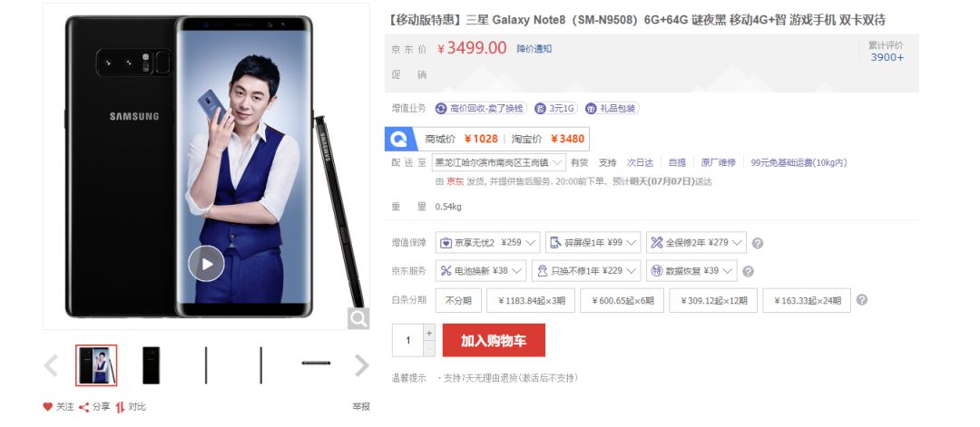The image size is (980, 427).
Task: Click the heart 关注 follow icon
Action: (47, 406)
